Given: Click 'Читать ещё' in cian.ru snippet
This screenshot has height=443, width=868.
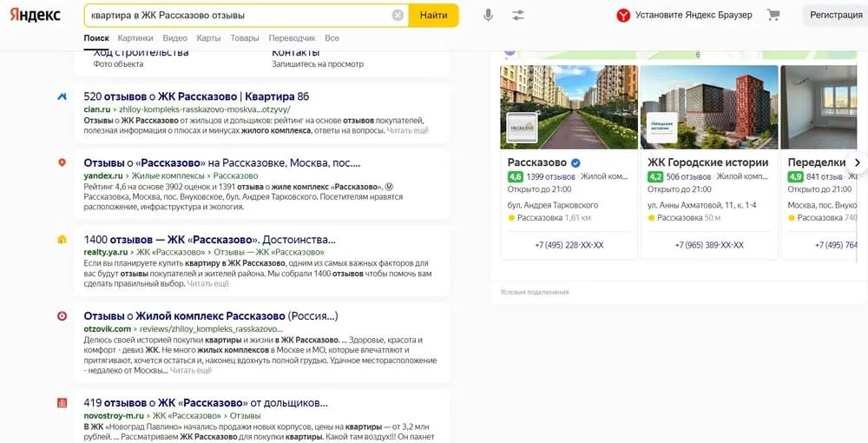Looking at the screenshot, I should [x=407, y=130].
